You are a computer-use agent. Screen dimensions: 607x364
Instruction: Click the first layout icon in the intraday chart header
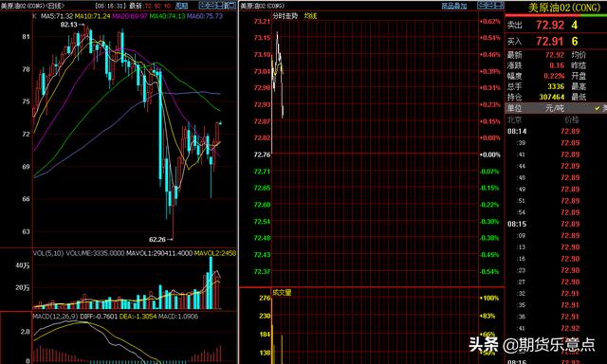482,6
